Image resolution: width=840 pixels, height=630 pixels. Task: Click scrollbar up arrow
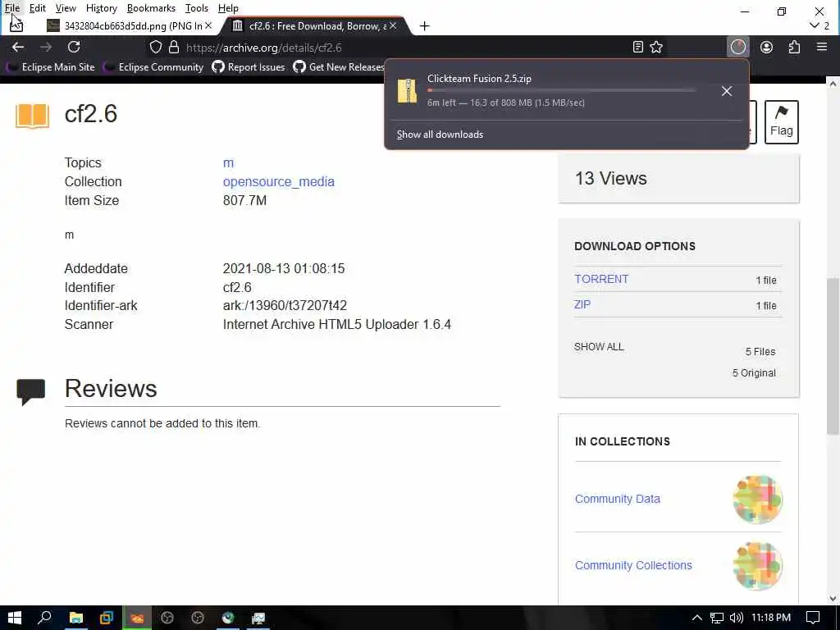[833, 84]
